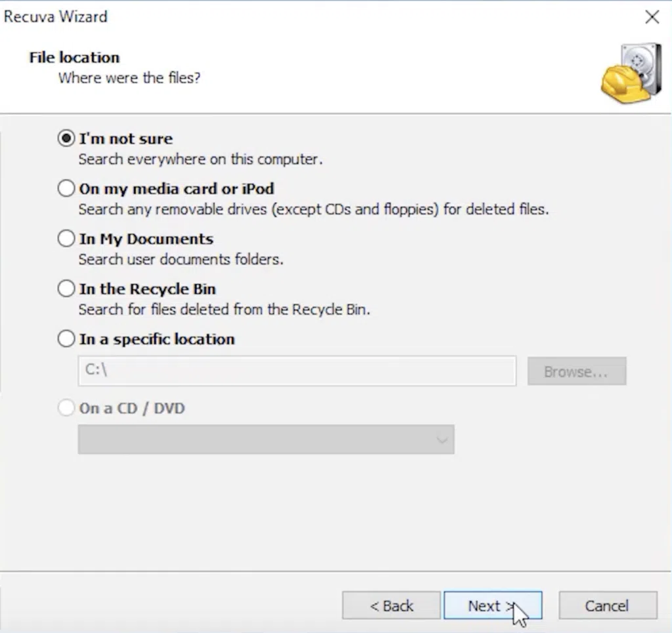Select the "In My Documents" radio button
The height and width of the screenshot is (633, 672).
click(x=66, y=239)
